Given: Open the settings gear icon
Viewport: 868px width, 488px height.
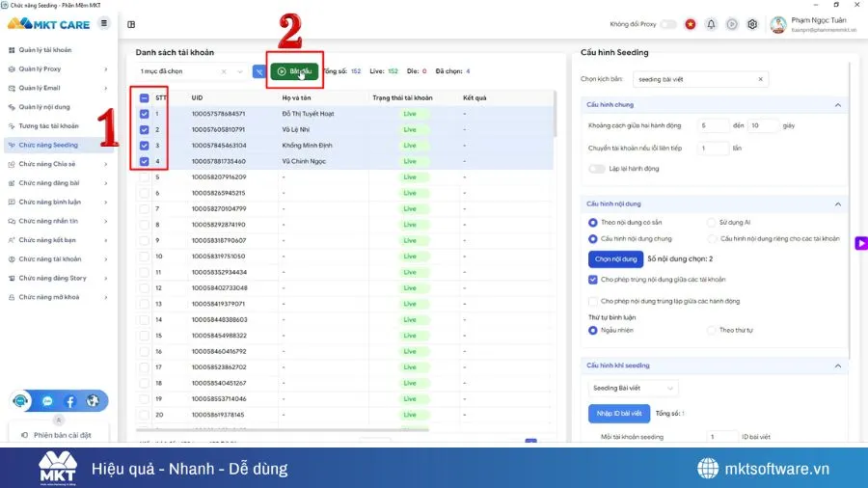Looking at the screenshot, I should pos(752,24).
